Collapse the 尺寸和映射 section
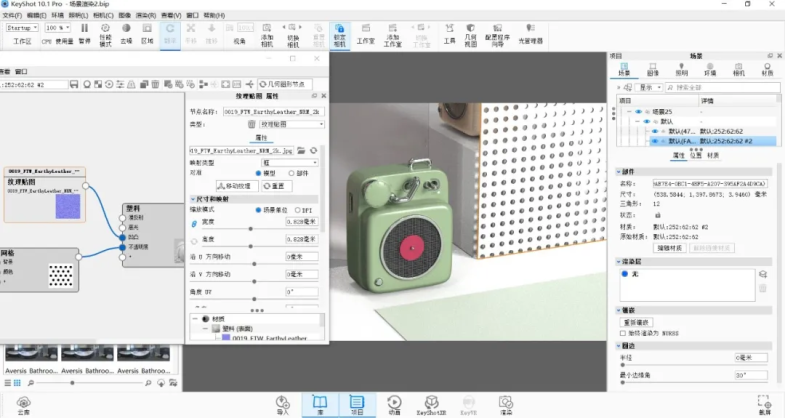785x418 pixels. tap(192, 198)
